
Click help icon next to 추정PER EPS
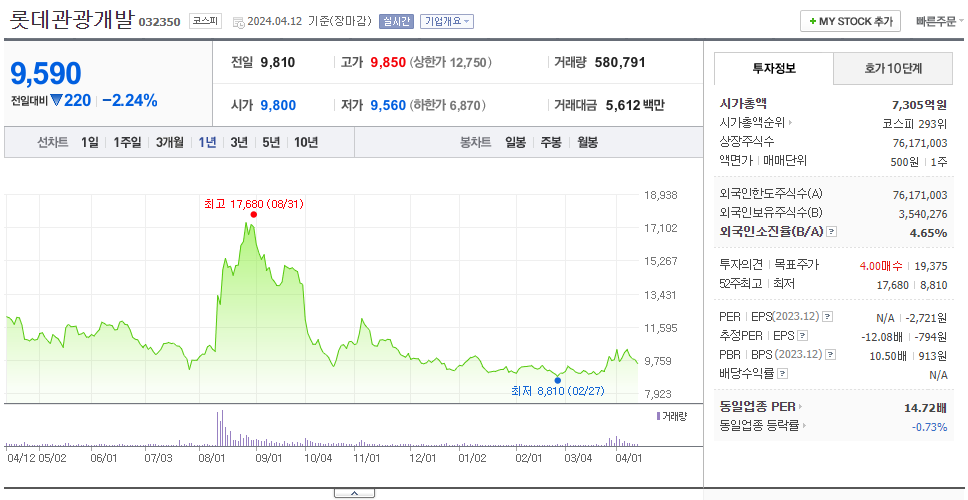[x=803, y=336]
